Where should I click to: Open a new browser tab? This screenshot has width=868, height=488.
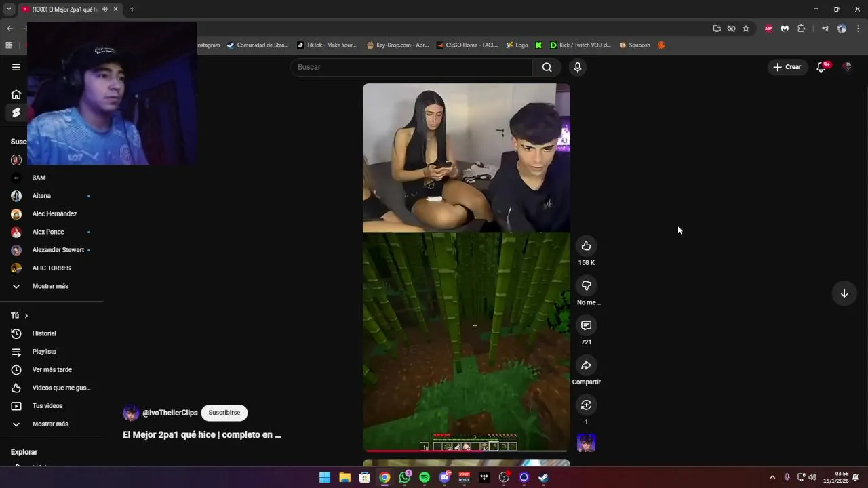pyautogui.click(x=132, y=9)
